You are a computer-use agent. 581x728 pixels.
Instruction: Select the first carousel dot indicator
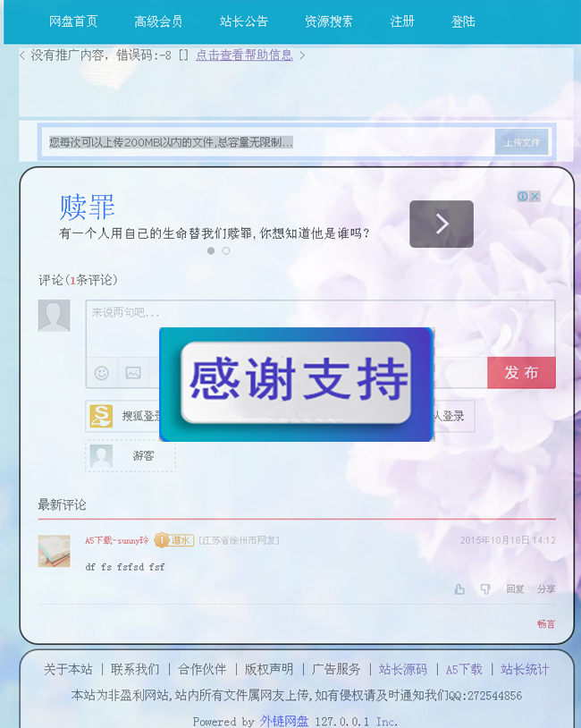point(211,250)
